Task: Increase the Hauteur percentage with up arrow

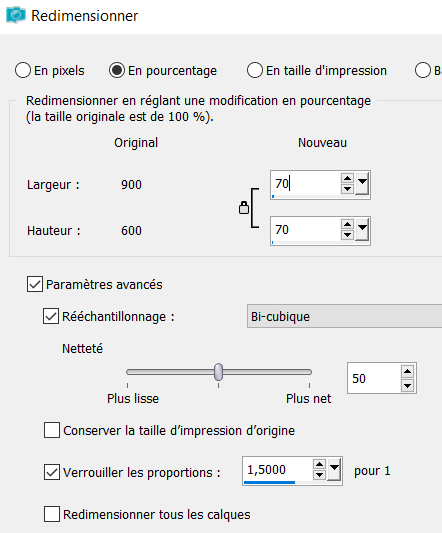Action: click(347, 225)
